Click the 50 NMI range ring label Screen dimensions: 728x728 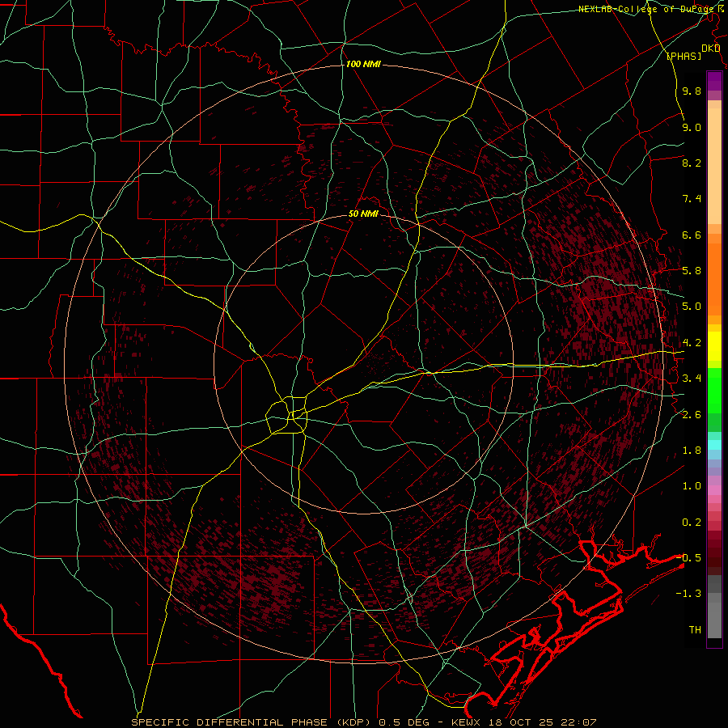[x=363, y=214]
